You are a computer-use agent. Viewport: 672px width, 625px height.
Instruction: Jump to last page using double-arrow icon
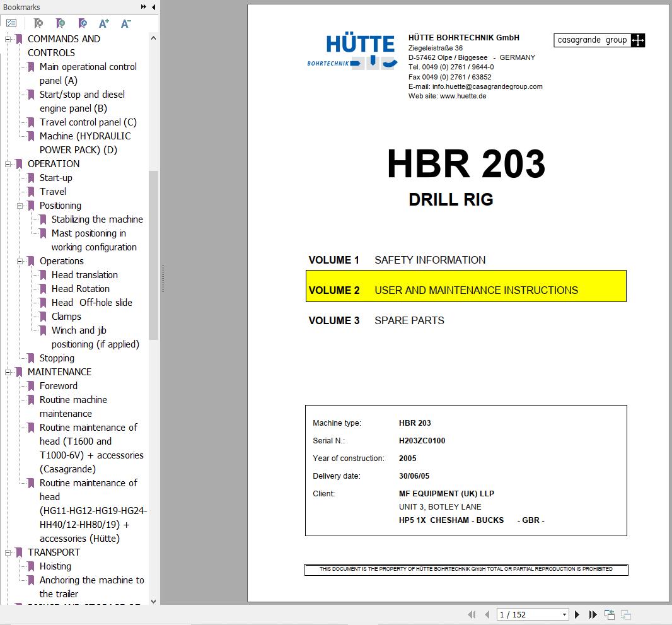(593, 614)
